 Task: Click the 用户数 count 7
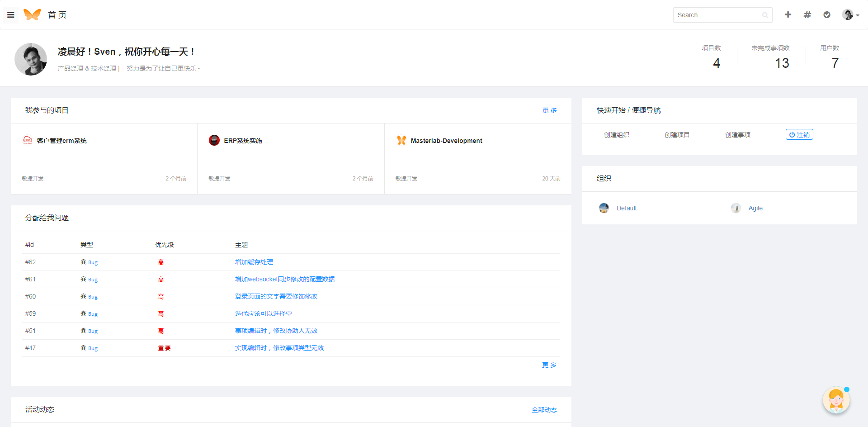pyautogui.click(x=835, y=63)
